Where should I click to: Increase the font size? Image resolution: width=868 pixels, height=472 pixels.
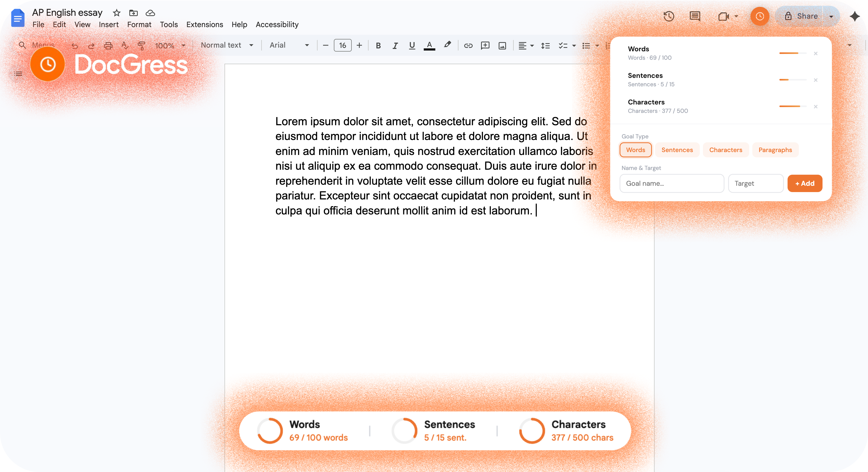pyautogui.click(x=359, y=45)
